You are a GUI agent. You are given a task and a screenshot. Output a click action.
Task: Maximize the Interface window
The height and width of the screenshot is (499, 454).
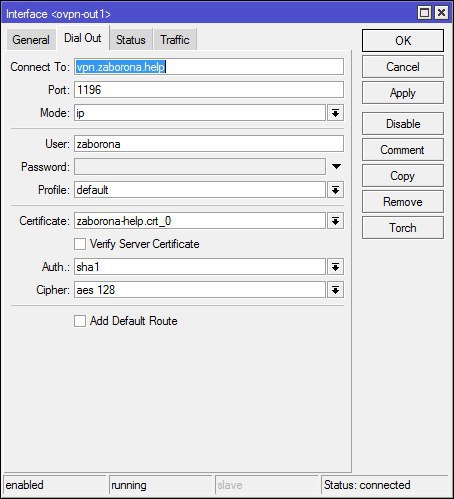coord(424,13)
